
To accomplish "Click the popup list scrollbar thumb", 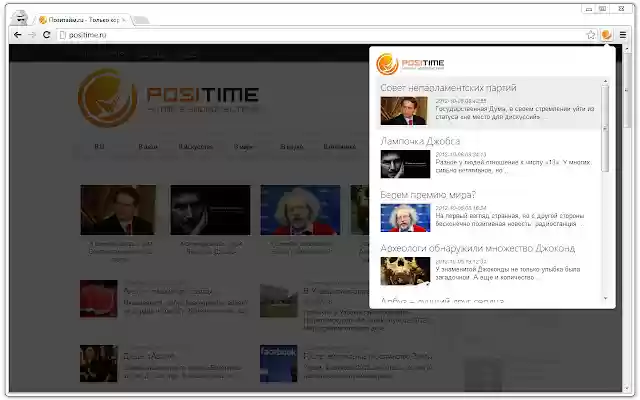I will tap(605, 128).
